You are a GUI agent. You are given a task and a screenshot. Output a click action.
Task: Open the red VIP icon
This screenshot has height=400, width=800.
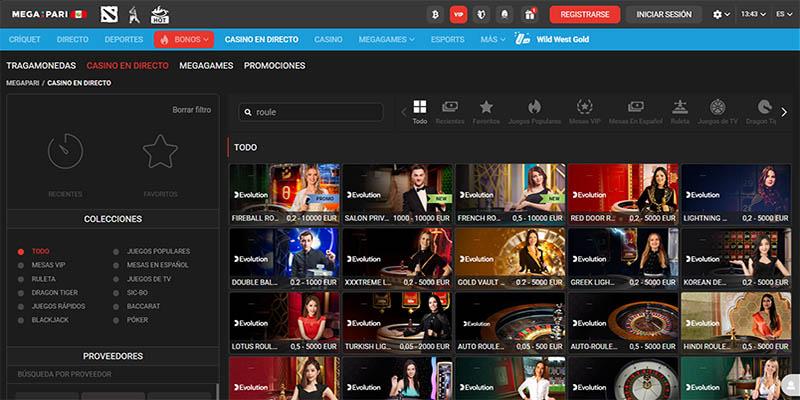click(458, 15)
